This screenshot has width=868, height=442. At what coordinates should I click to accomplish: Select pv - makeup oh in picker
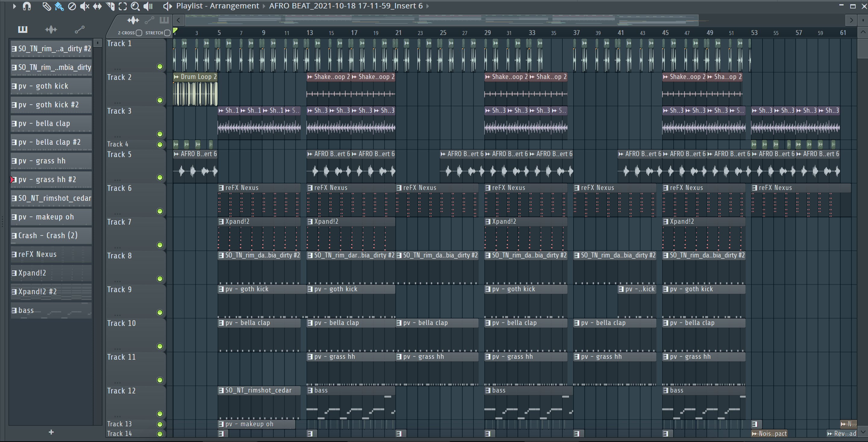click(51, 217)
